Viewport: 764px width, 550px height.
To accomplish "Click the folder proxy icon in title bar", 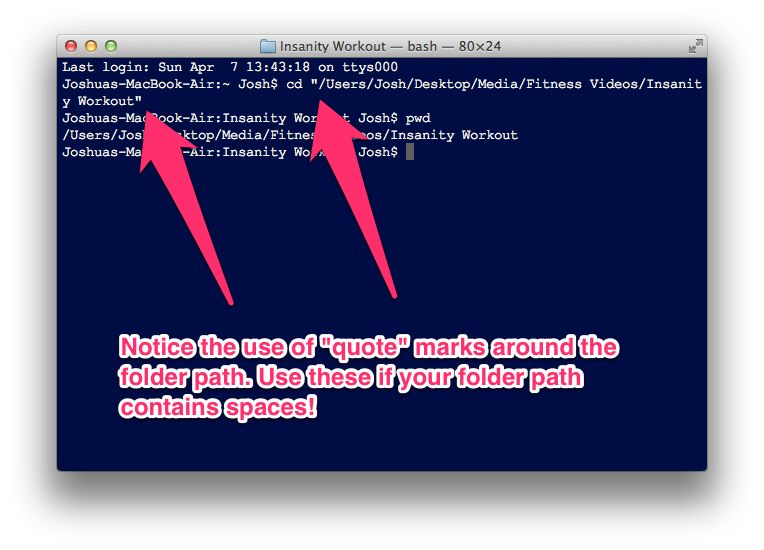I will (x=267, y=46).
